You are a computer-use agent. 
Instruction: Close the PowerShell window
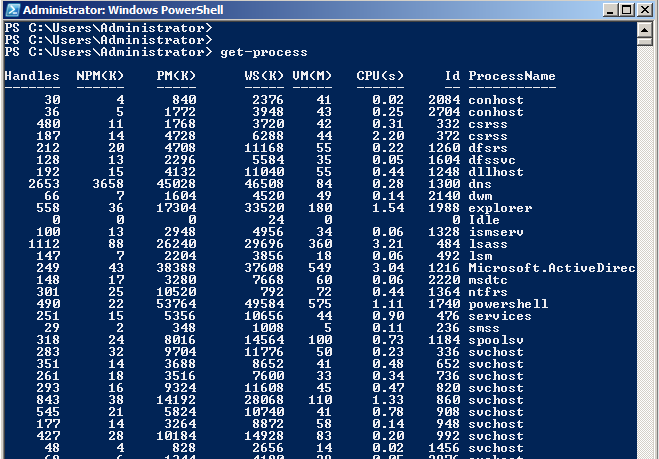(x=645, y=10)
